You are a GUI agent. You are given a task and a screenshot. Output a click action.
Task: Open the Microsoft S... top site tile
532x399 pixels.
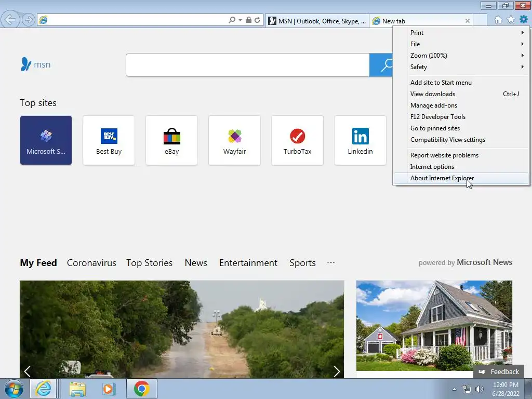tap(46, 140)
